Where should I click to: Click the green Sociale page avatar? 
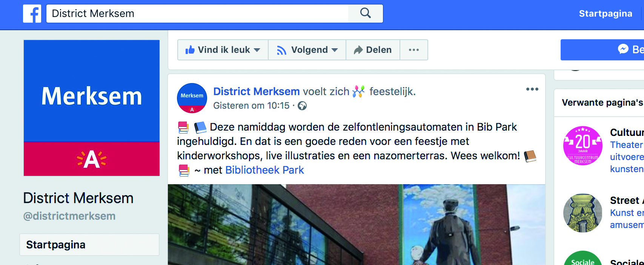[583, 258]
